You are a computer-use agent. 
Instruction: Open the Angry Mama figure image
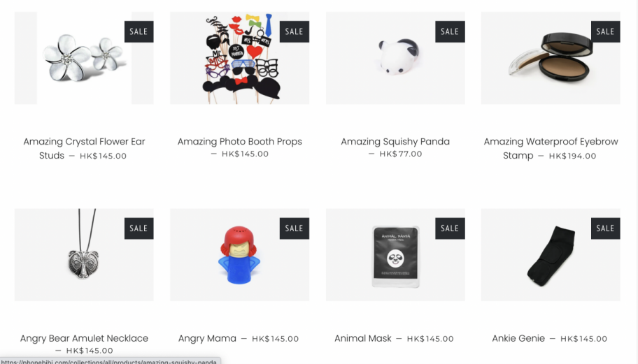pyautogui.click(x=240, y=255)
